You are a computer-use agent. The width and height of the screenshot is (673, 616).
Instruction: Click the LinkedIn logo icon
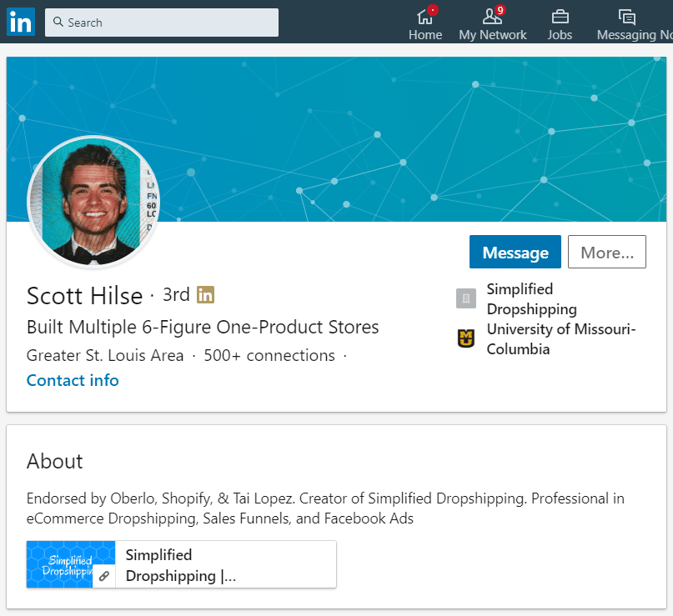pos(21,22)
